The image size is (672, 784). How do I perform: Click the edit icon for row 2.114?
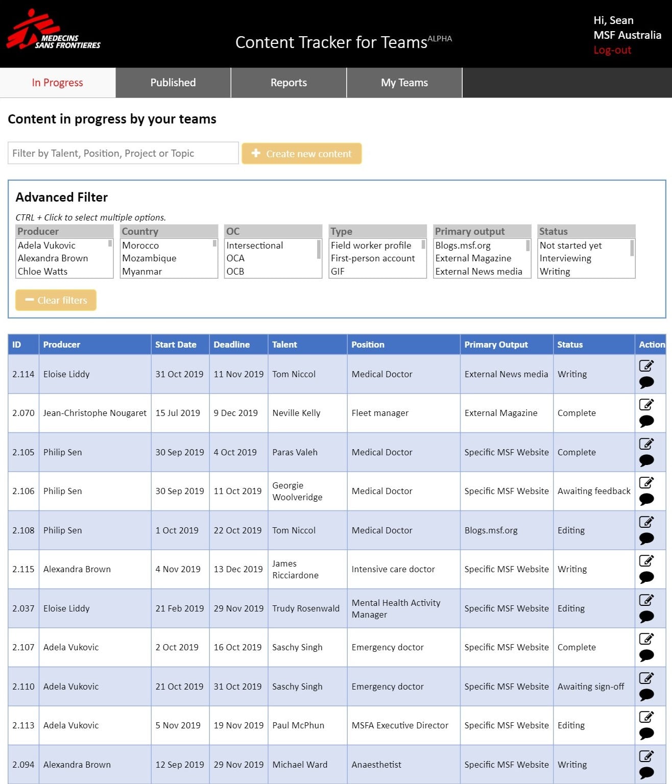pyautogui.click(x=646, y=365)
